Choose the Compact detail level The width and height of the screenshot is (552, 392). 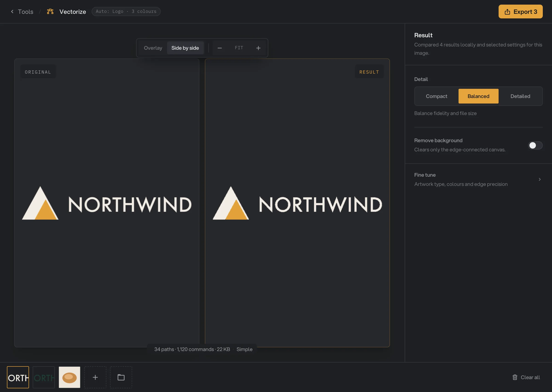[436, 96]
